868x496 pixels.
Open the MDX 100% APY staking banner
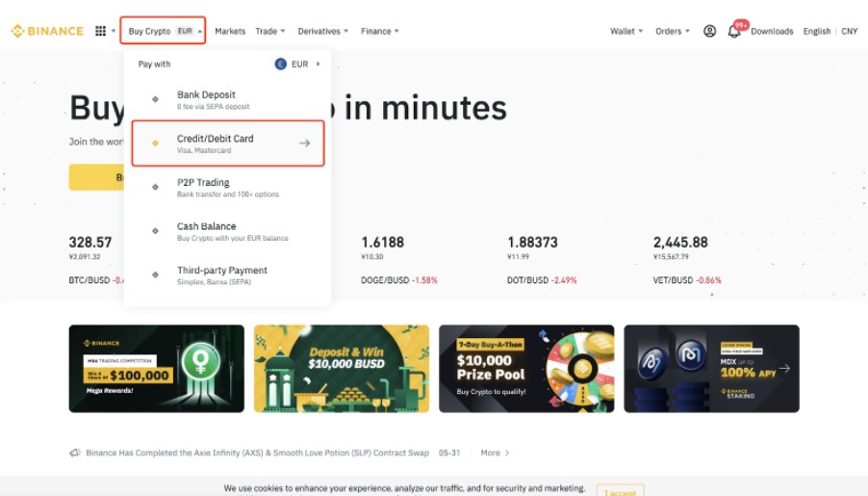tap(711, 369)
